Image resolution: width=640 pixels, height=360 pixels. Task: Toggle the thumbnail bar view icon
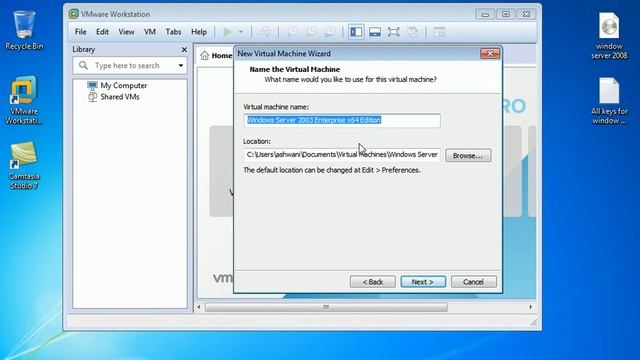(375, 32)
